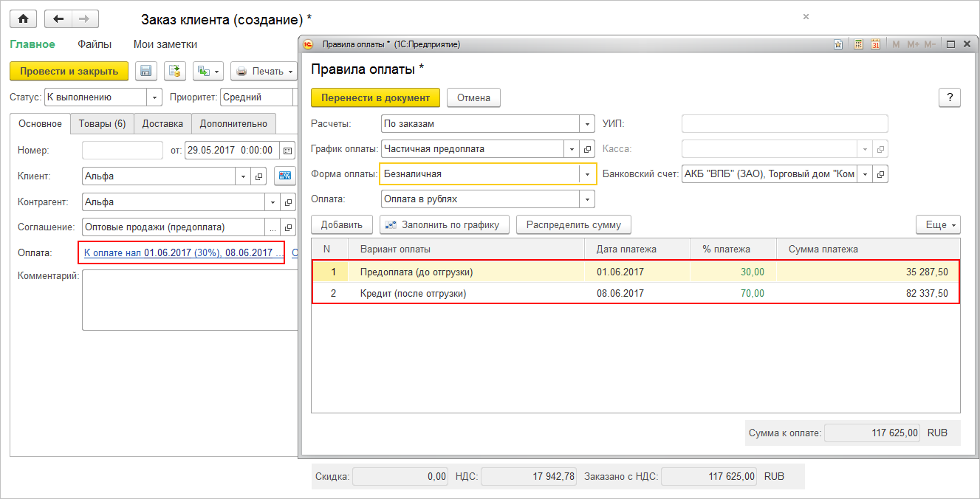
Task: Open the Еще menu
Action: click(938, 224)
